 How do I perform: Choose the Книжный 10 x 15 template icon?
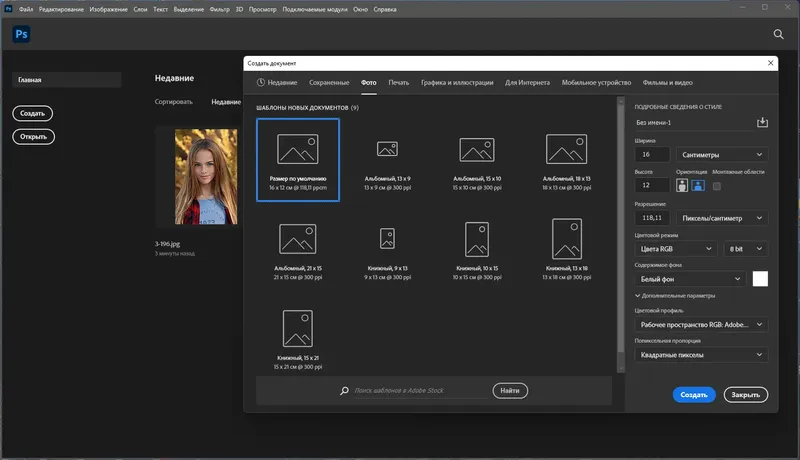tap(475, 239)
